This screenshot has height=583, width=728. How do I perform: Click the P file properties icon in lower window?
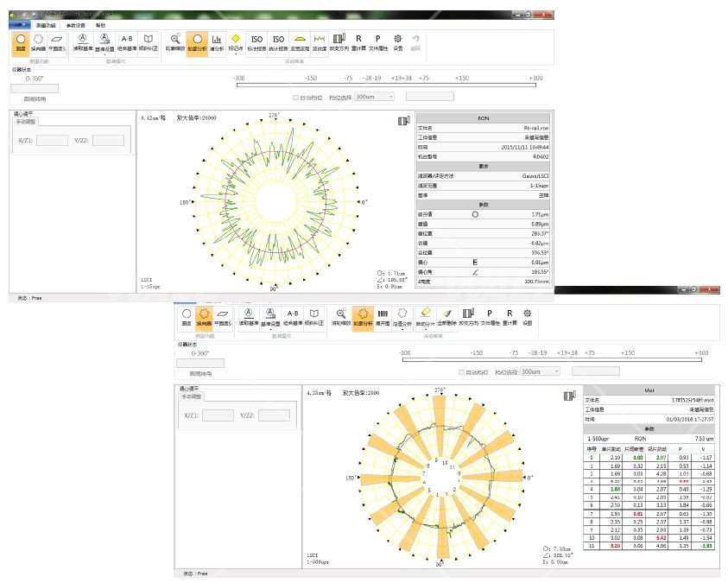tap(490, 318)
